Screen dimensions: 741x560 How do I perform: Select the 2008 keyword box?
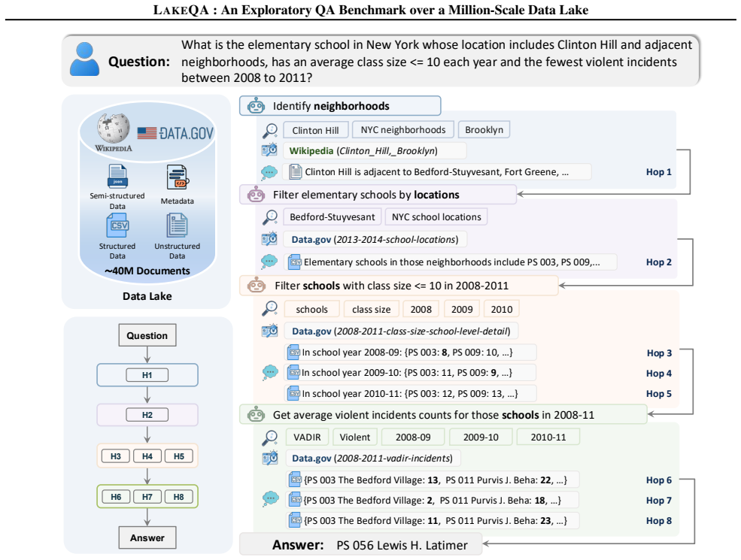tap(421, 309)
